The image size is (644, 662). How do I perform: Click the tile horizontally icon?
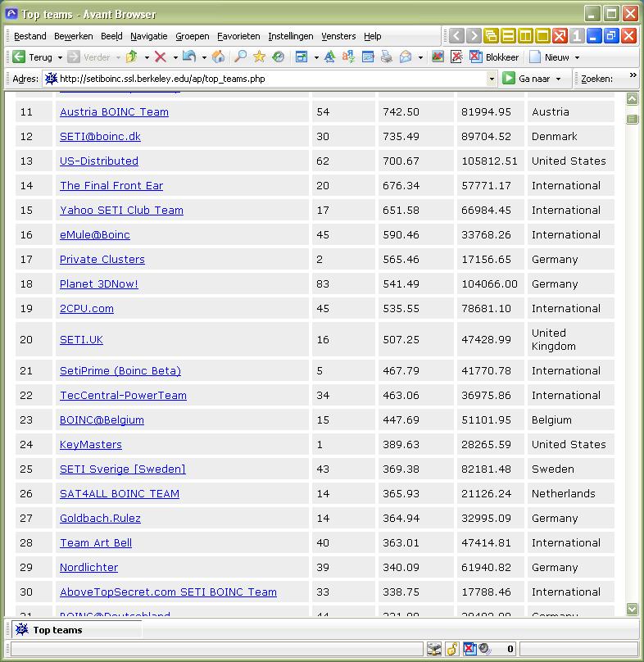[x=509, y=36]
